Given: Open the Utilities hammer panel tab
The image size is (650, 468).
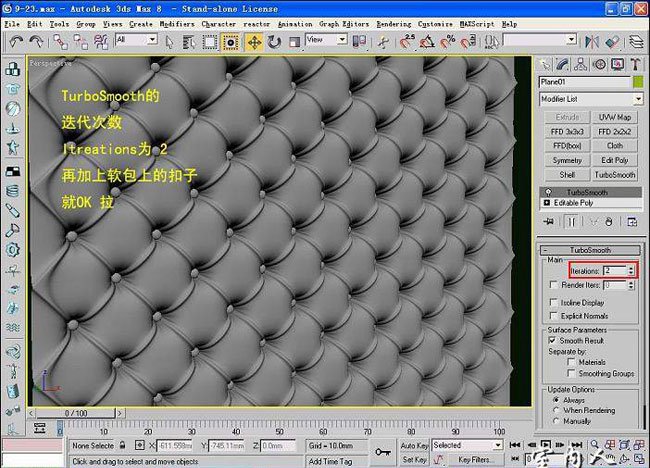Looking at the screenshot, I should 635,65.
